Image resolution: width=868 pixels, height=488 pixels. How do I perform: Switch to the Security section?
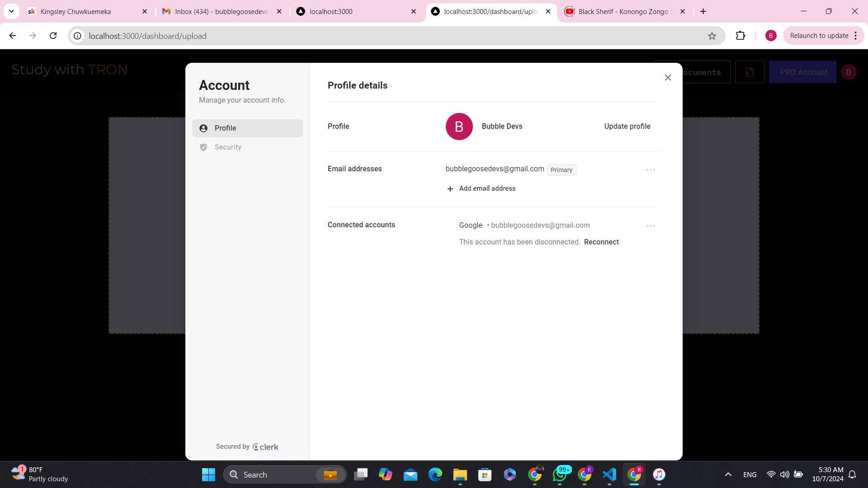(228, 147)
